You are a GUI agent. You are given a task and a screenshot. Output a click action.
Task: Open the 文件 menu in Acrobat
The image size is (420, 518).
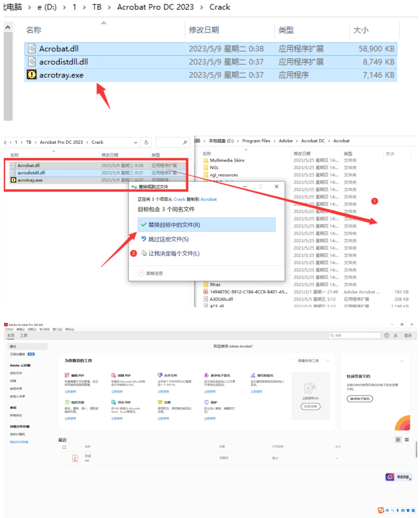(x=9, y=329)
